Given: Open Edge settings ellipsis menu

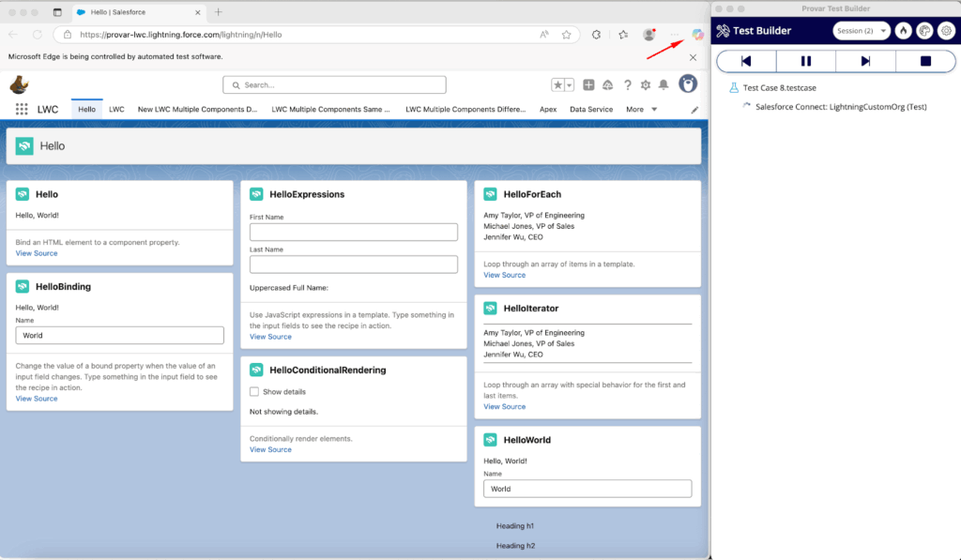Looking at the screenshot, I should [675, 35].
